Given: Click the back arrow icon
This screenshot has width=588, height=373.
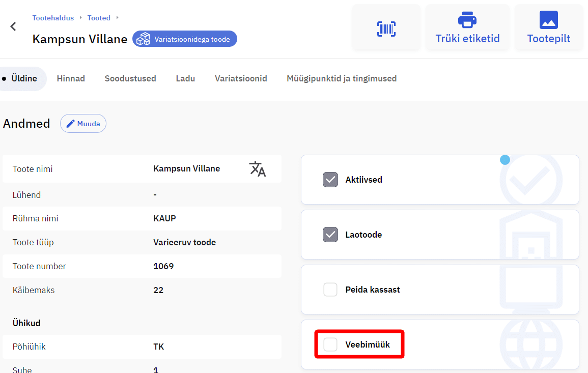Looking at the screenshot, I should pyautogui.click(x=13, y=26).
